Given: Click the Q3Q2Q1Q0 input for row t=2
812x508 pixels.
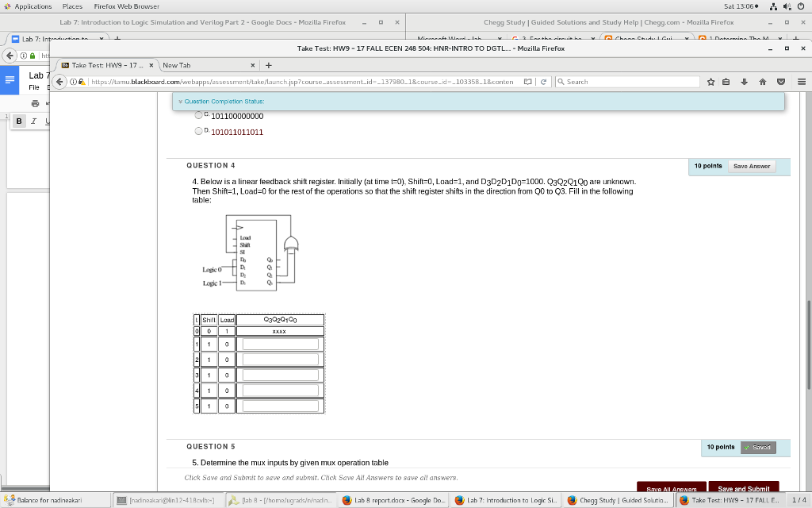Looking at the screenshot, I should point(280,360).
